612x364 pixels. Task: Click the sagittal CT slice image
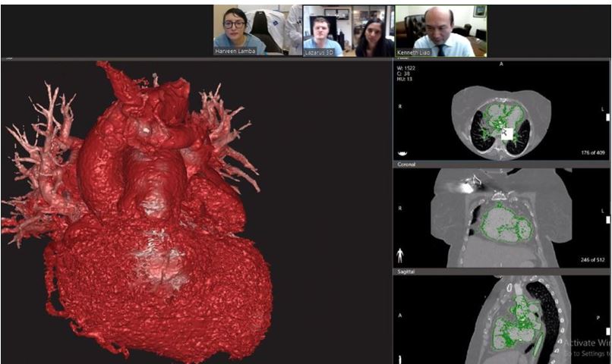[x=519, y=320]
